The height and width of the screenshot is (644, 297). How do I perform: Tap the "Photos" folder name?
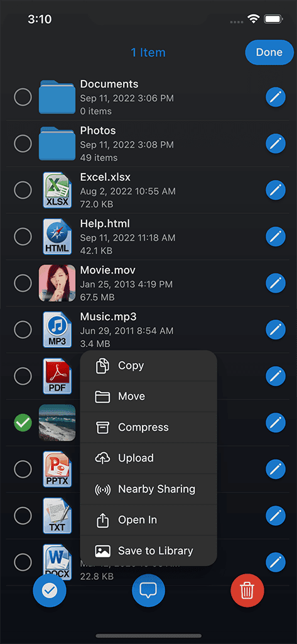[x=98, y=131]
